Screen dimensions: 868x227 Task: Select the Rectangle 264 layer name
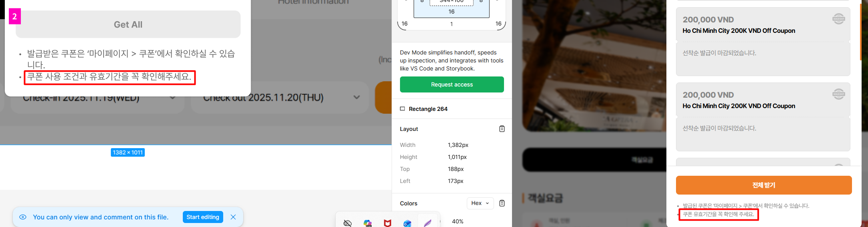coord(428,109)
